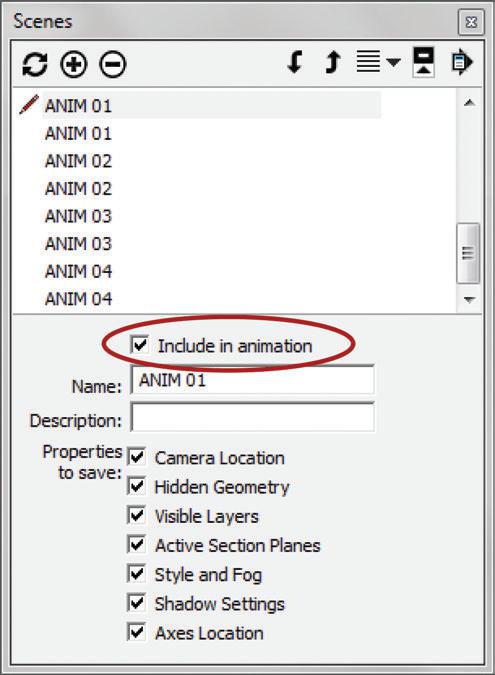This screenshot has width=495, height=675.
Task: Click the Name field containing ANIM 01
Action: tap(252, 380)
